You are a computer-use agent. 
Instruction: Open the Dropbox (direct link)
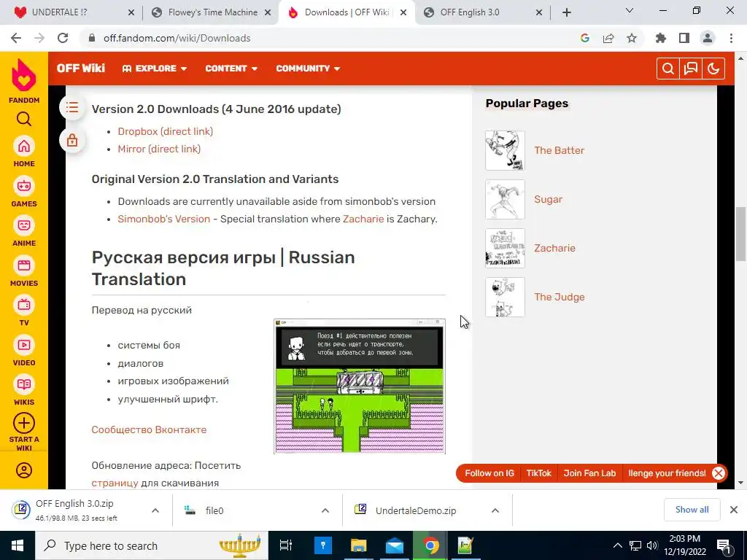click(166, 131)
